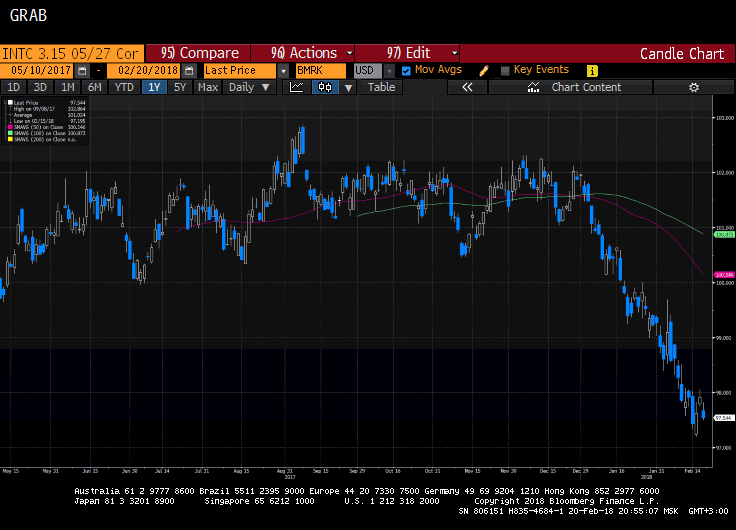Screen dimensions: 736x530
Task: Collapse panel with double-left chevron
Action: [467, 87]
